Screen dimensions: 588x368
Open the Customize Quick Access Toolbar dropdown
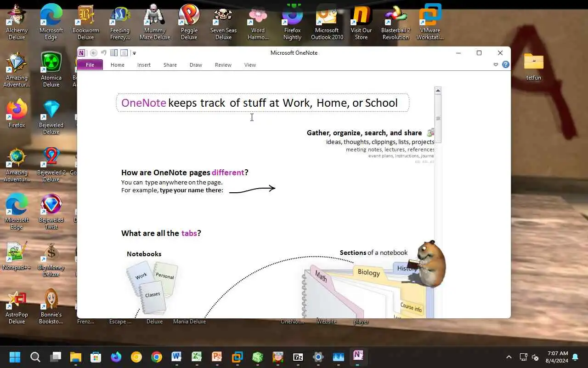tap(134, 53)
